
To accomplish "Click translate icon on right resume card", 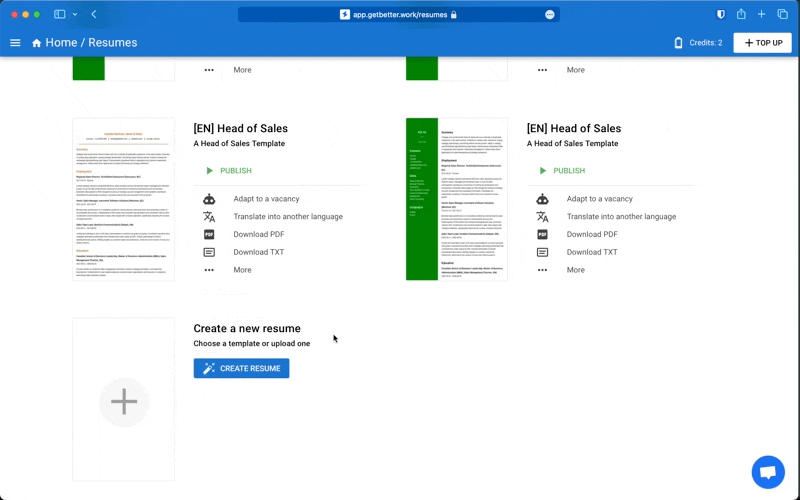I will tap(542, 217).
